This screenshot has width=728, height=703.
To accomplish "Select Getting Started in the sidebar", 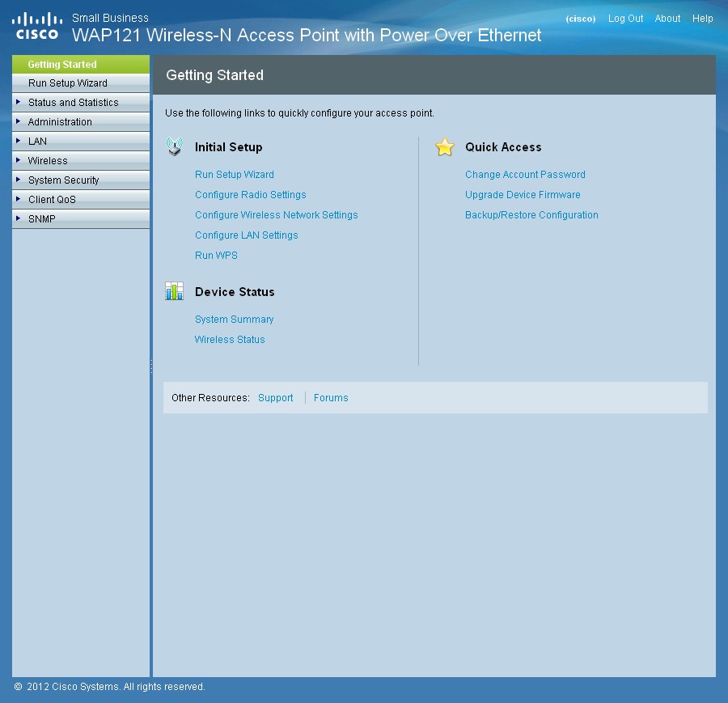I will coord(81,64).
